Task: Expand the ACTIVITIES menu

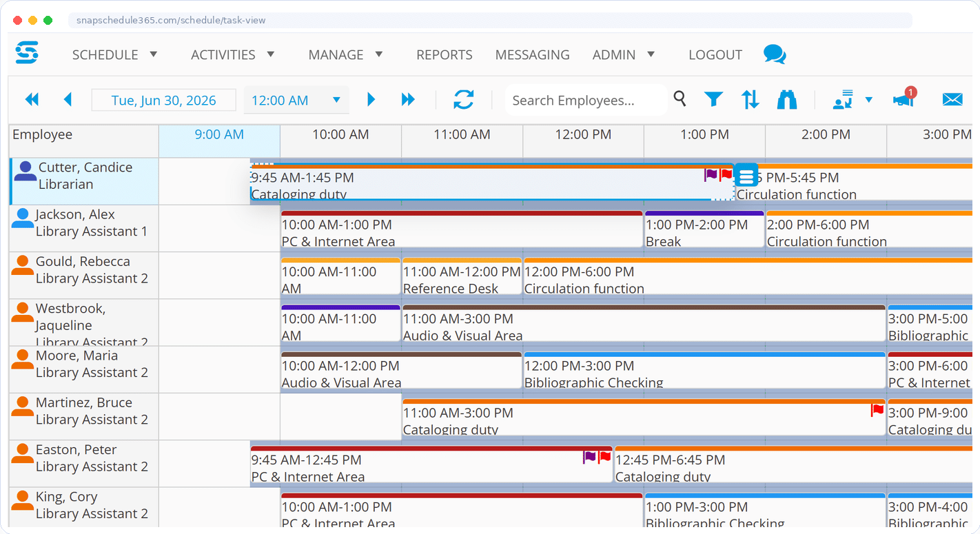Action: pos(233,54)
